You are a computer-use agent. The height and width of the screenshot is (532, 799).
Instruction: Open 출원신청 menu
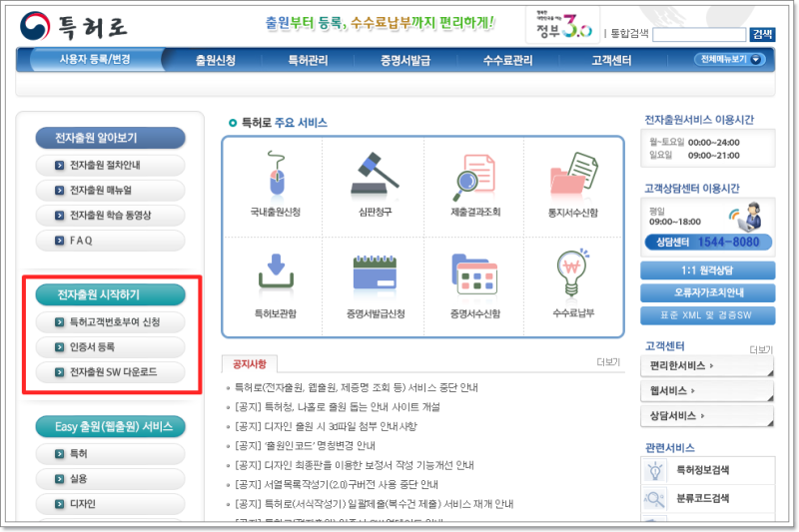[x=216, y=60]
